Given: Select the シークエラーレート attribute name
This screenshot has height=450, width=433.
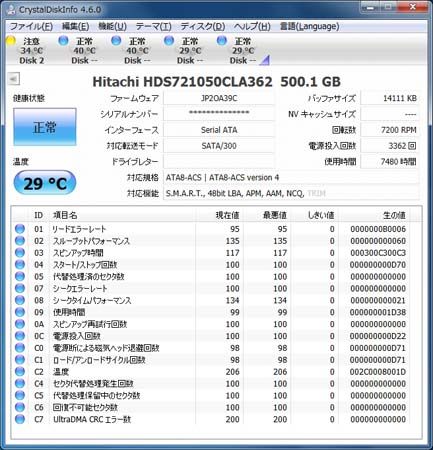Looking at the screenshot, I should (80, 288).
